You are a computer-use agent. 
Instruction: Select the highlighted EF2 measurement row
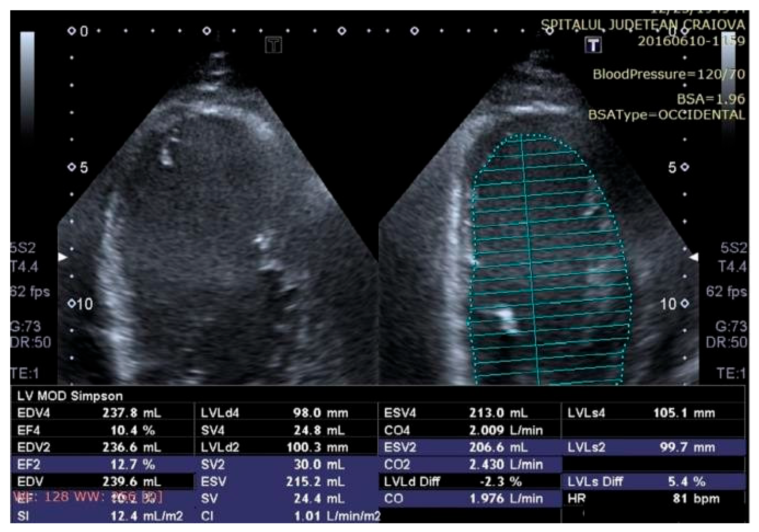(x=102, y=464)
